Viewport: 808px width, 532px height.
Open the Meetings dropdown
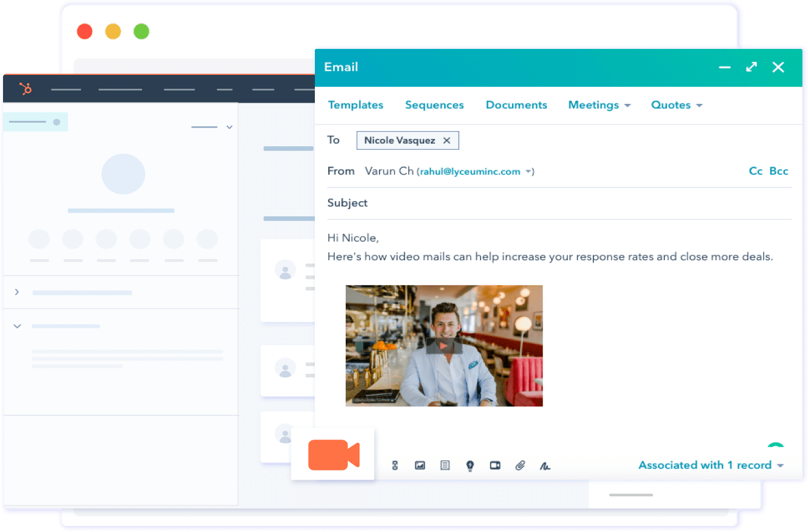(599, 104)
